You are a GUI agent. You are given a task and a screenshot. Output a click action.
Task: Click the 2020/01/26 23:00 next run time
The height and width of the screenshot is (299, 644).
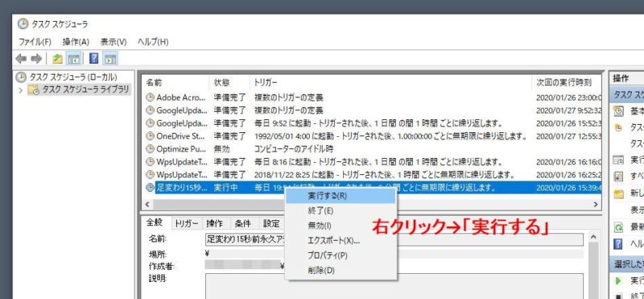568,98
